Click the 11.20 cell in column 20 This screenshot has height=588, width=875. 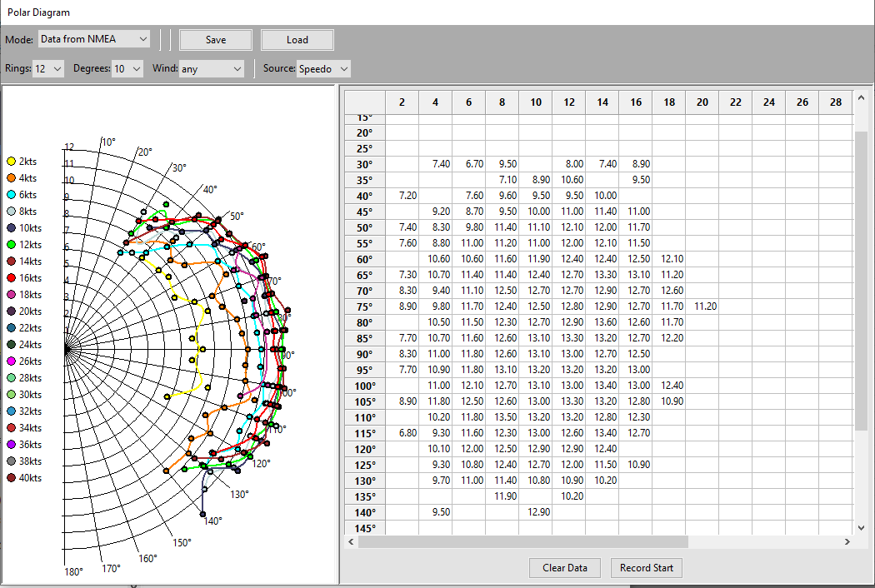coord(702,306)
